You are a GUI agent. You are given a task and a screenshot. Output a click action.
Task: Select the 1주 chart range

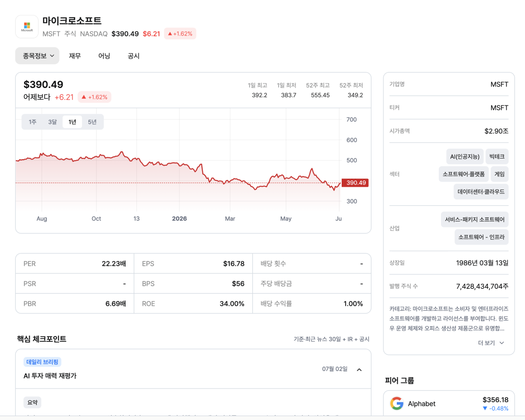(x=32, y=122)
